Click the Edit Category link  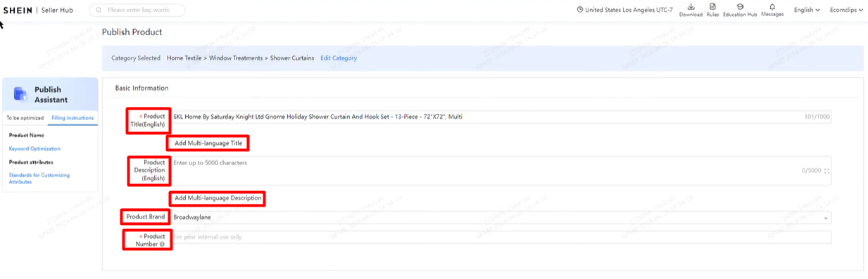pos(339,58)
